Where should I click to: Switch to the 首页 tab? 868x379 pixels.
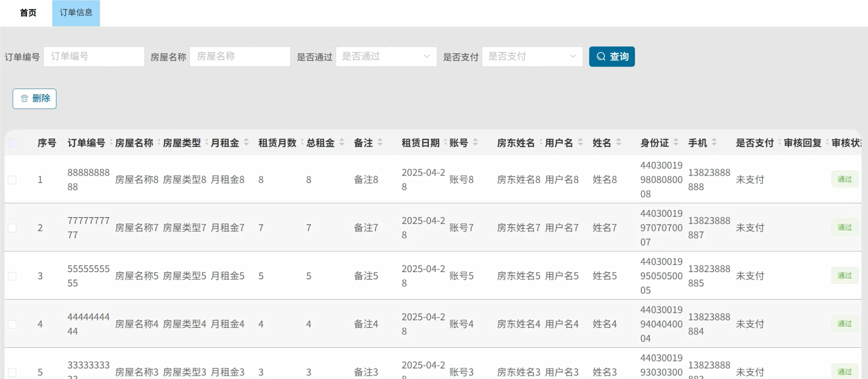click(27, 13)
